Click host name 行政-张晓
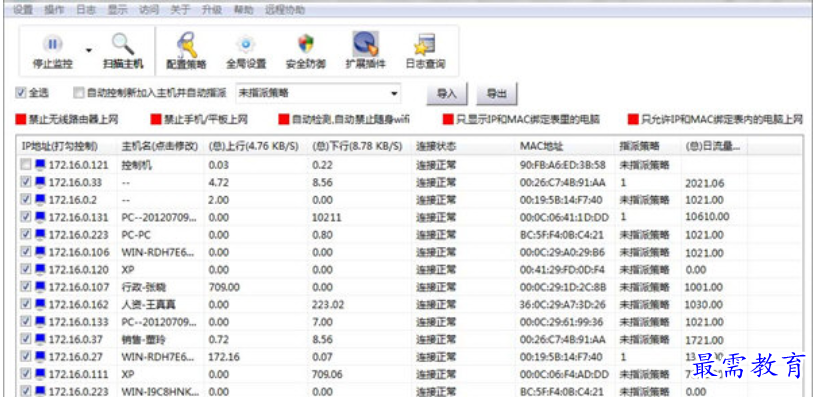814x397 pixels. click(144, 287)
